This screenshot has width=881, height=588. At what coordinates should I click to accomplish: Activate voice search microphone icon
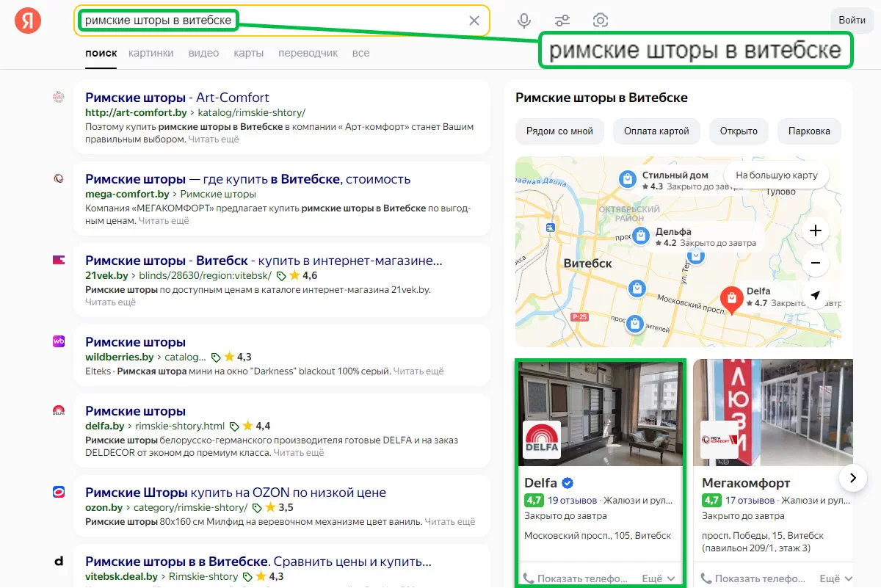pos(524,21)
